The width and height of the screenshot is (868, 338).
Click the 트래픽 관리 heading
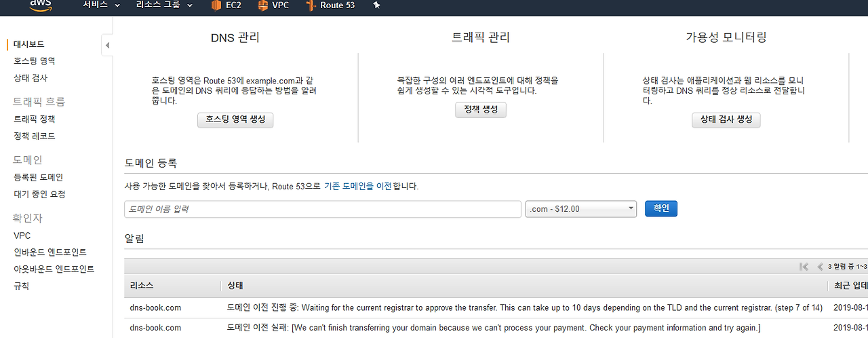(x=481, y=38)
